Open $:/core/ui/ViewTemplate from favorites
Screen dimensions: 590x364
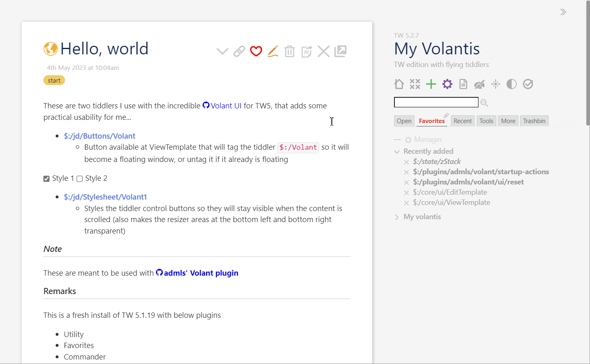(x=452, y=202)
